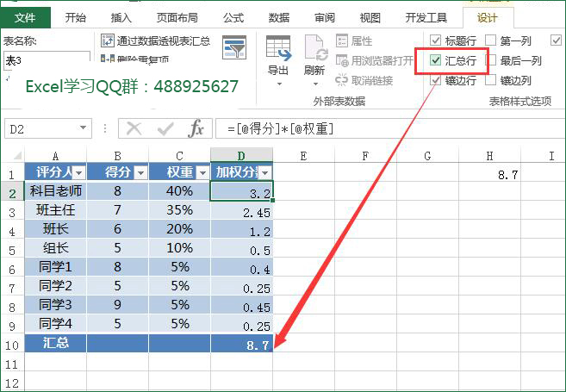The width and height of the screenshot is (566, 392).
Task: Select row 10 header
Action: [12, 345]
